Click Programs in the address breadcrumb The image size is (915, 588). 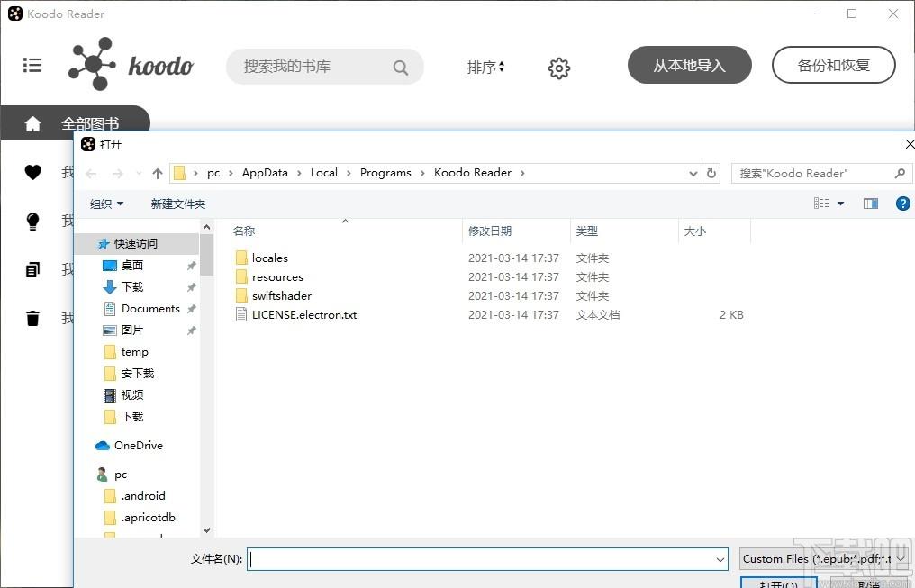(385, 173)
